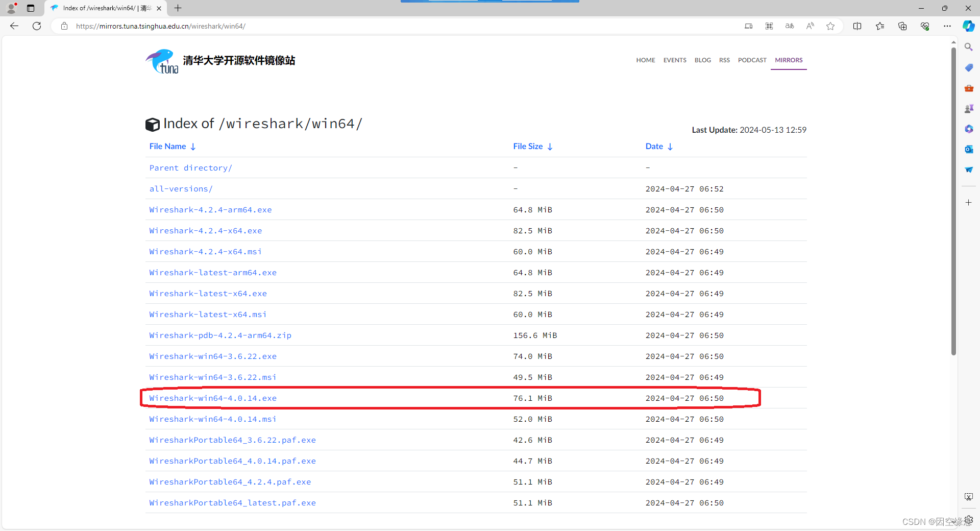Reload the page with the refresh icon
The height and width of the screenshot is (531, 980).
click(37, 26)
